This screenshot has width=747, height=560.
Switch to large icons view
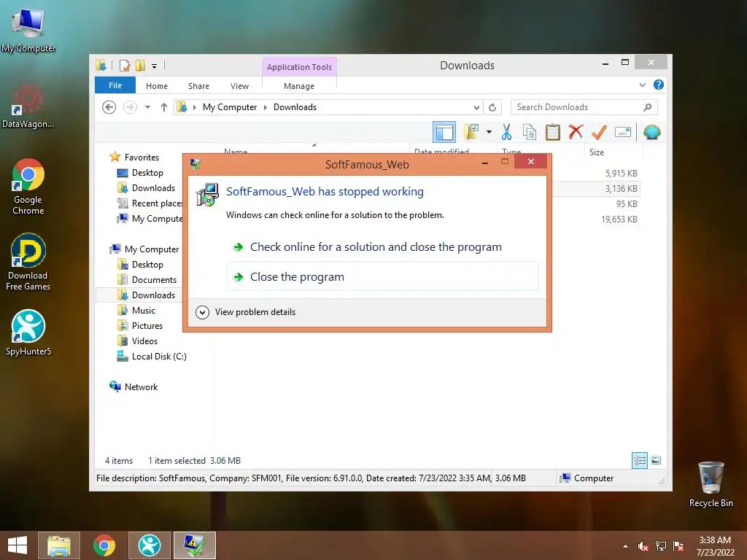(x=656, y=460)
